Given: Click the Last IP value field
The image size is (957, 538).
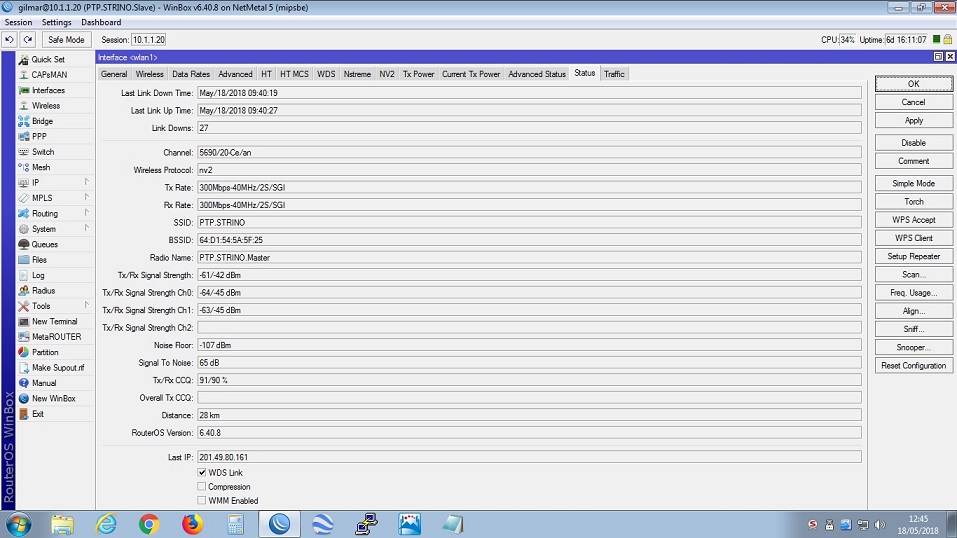Looking at the screenshot, I should (529, 457).
